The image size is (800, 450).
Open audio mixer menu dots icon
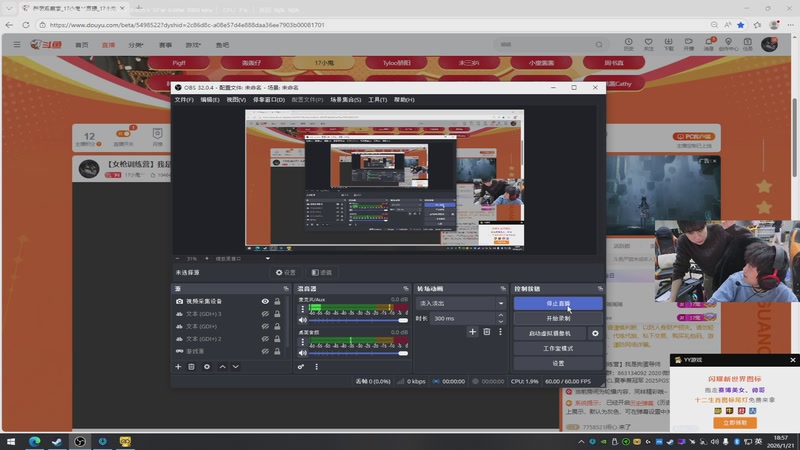click(316, 366)
